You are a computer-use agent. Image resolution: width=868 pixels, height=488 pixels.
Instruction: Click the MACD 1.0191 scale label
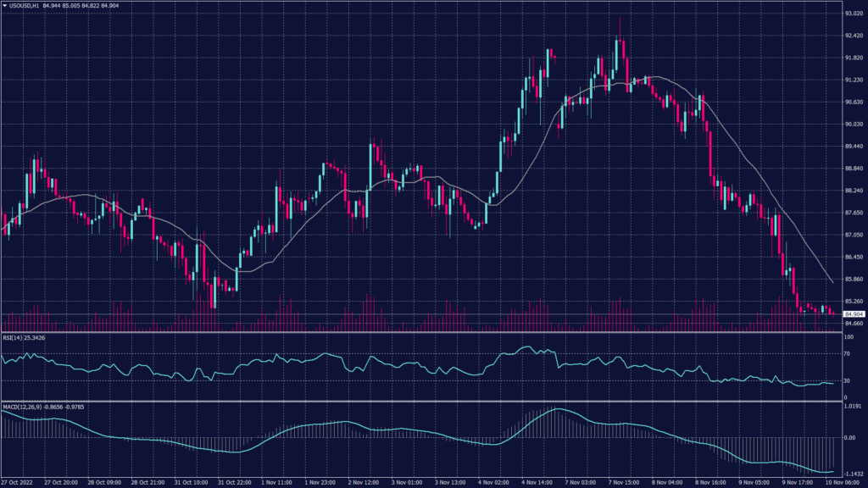point(854,406)
